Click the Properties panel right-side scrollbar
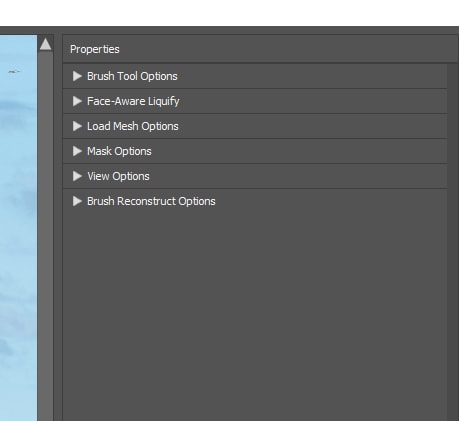The height and width of the screenshot is (421, 459). tap(453, 242)
